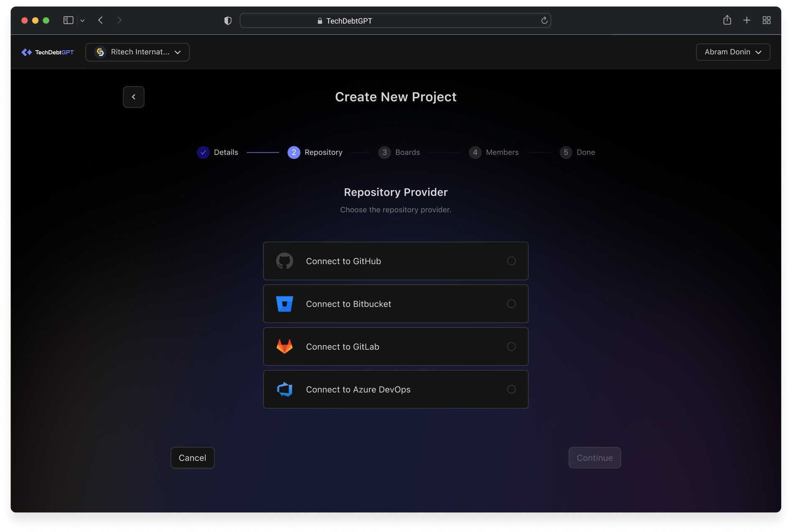Click the Connect to Azure DevOps label

(x=358, y=389)
